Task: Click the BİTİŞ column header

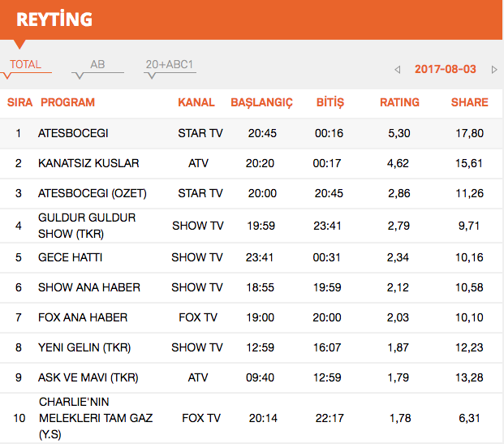Action: (330, 102)
